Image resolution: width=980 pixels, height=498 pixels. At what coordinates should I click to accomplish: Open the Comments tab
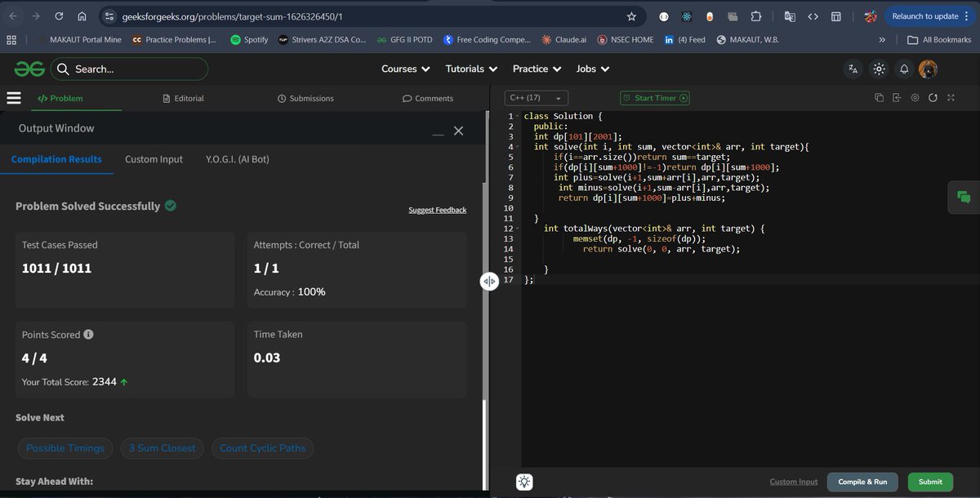pyautogui.click(x=428, y=98)
